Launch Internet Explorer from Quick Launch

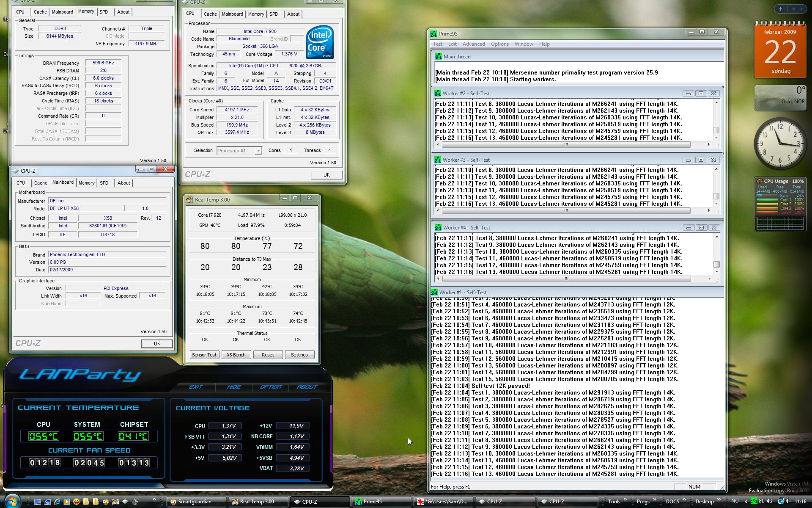point(57,502)
